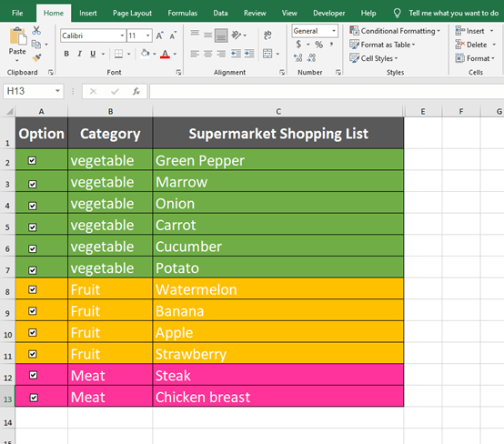This screenshot has height=444, width=504.
Task: Toggle the Steak row checkbox
Action: pos(33,375)
